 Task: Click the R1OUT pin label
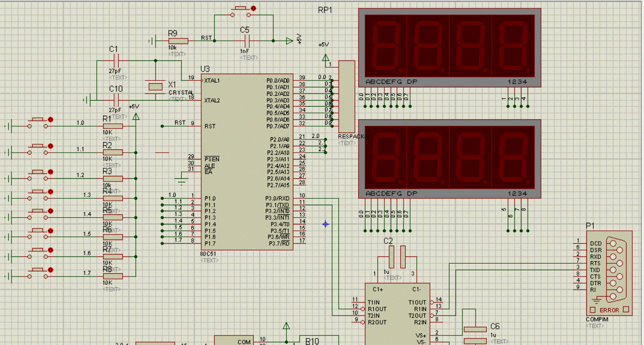tap(377, 309)
